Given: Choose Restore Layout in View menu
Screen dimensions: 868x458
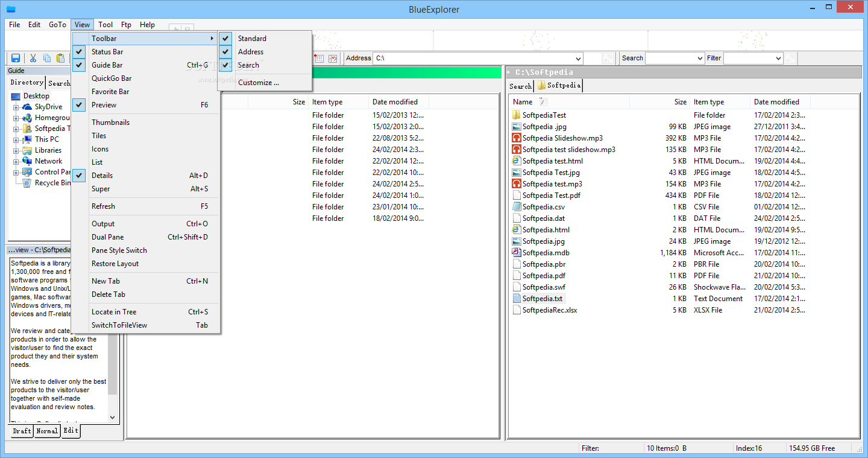Looking at the screenshot, I should (146, 264).
